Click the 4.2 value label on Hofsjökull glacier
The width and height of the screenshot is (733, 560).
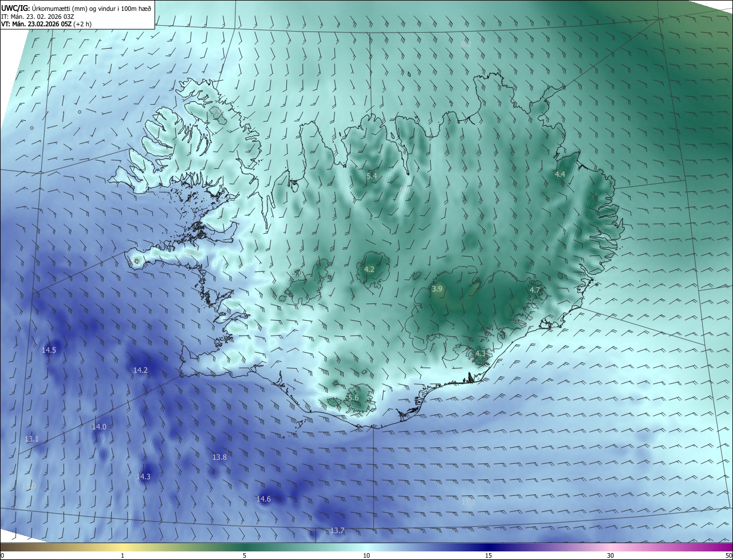(x=369, y=270)
